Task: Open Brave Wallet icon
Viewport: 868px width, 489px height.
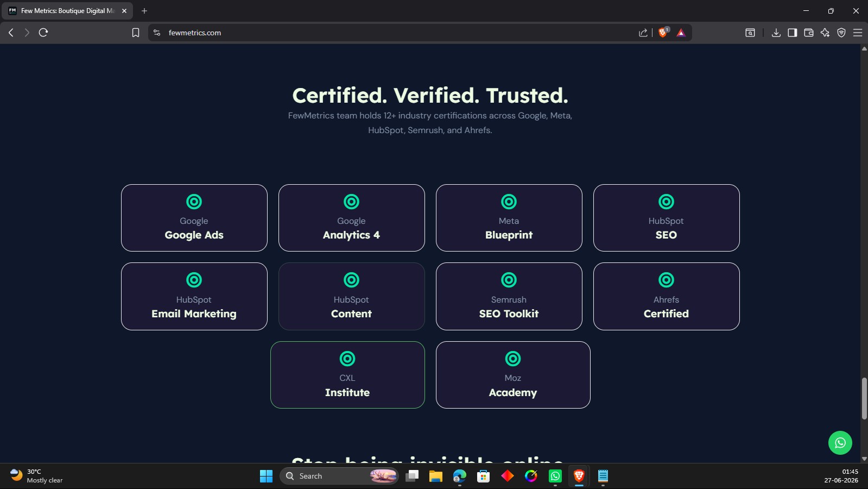Action: pos(809,33)
